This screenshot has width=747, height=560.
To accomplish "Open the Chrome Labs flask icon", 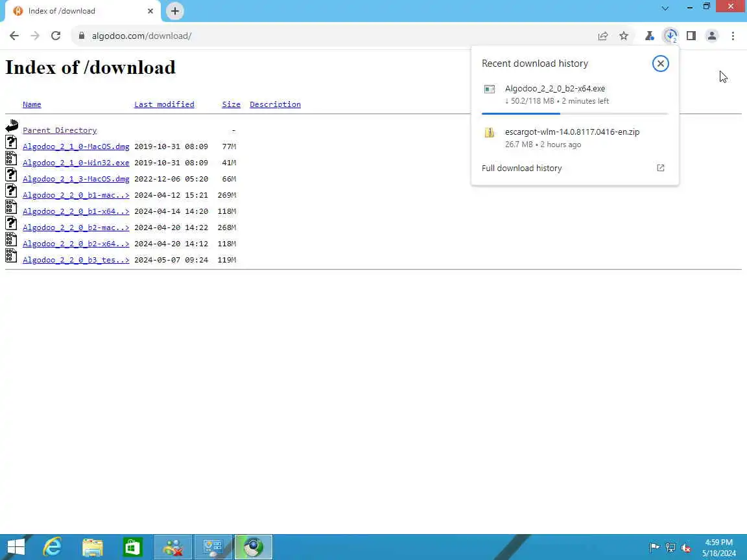I will [x=649, y=36].
